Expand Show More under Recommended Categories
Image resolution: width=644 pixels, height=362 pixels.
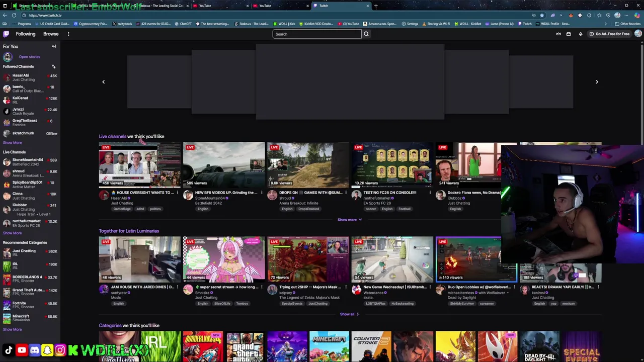[12, 330]
